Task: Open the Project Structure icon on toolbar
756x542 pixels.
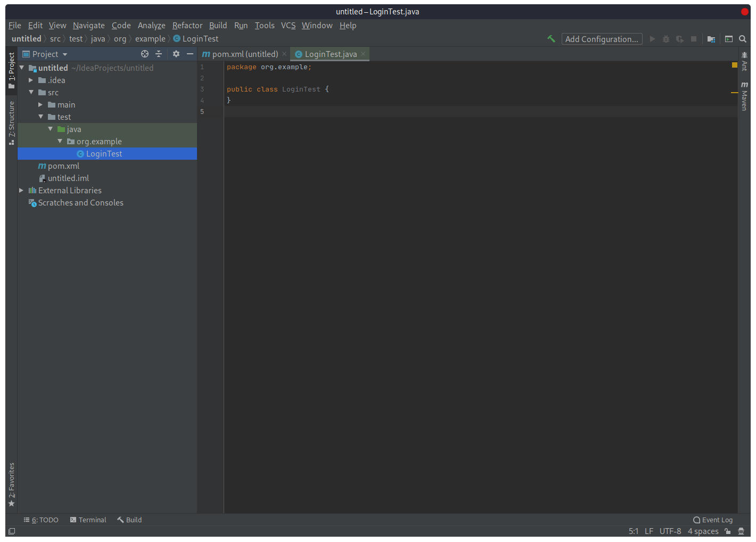Action: [711, 38]
